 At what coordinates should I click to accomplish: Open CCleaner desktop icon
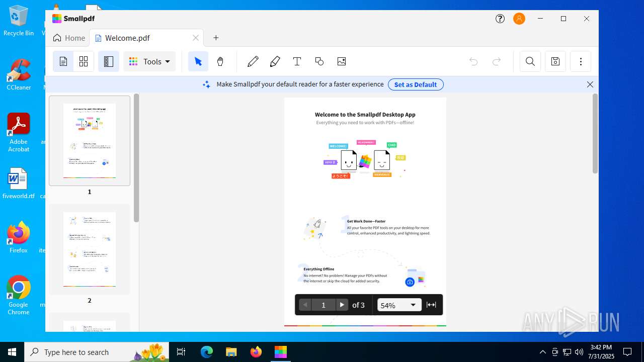tap(19, 75)
